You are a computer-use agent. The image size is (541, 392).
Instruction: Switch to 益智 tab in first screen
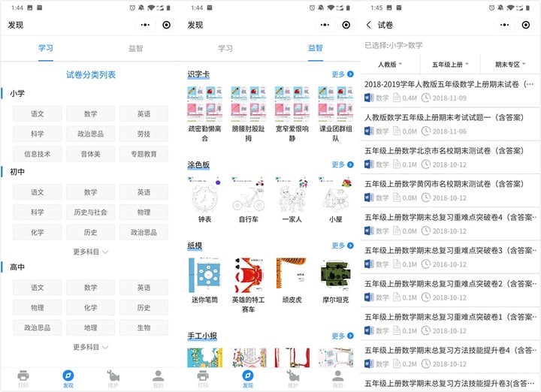(135, 48)
